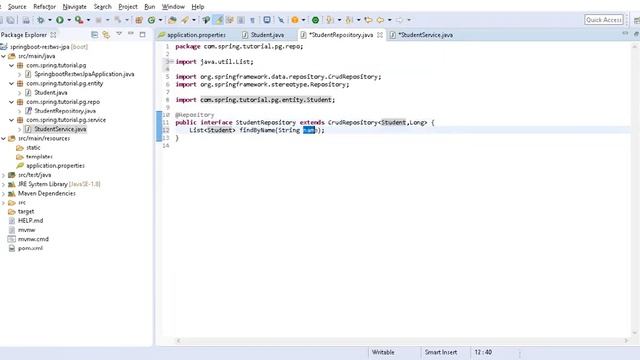Click the Quick Access search field
Screen dimensions: 640x360
(x=604, y=20)
